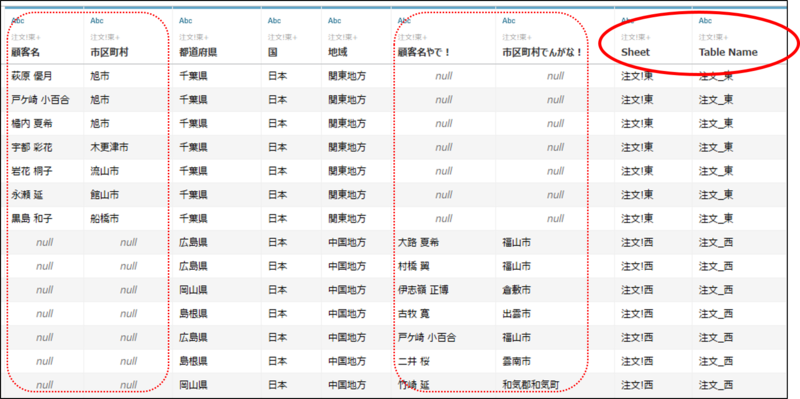Click 福山市 in the 村橋 翼 row
This screenshot has width=800, height=399.
(516, 266)
